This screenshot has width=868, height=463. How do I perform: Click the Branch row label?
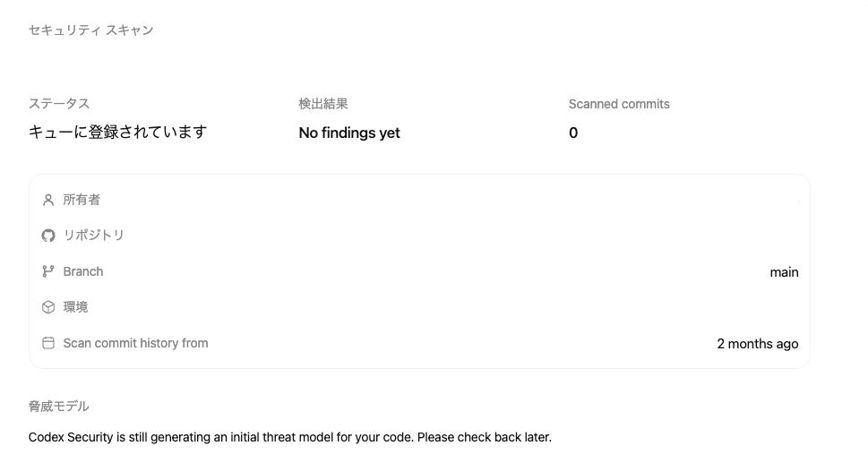tap(83, 271)
